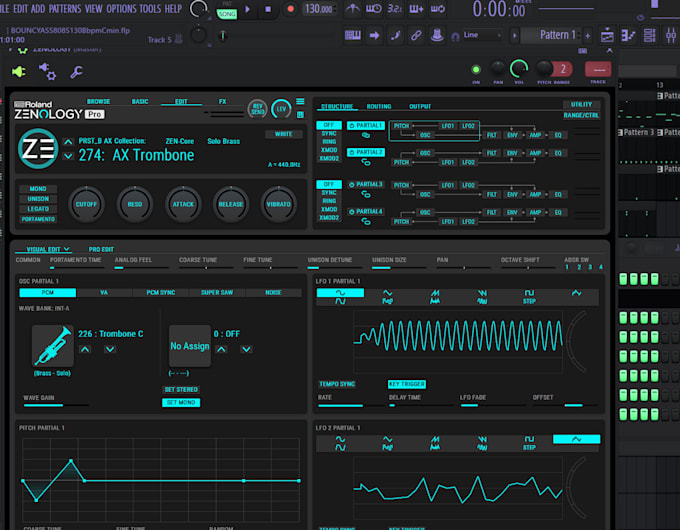Toggle PORTAMENTO mode
The height and width of the screenshot is (530, 680).
[x=38, y=219]
